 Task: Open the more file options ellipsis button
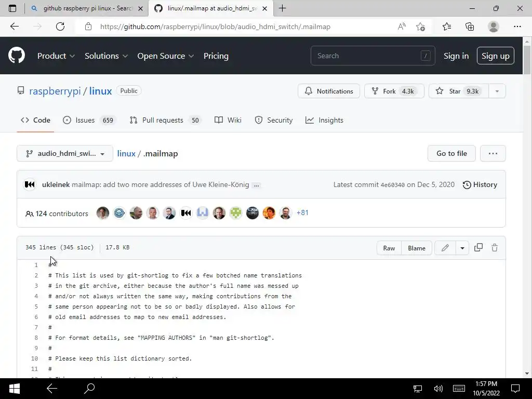(493, 153)
